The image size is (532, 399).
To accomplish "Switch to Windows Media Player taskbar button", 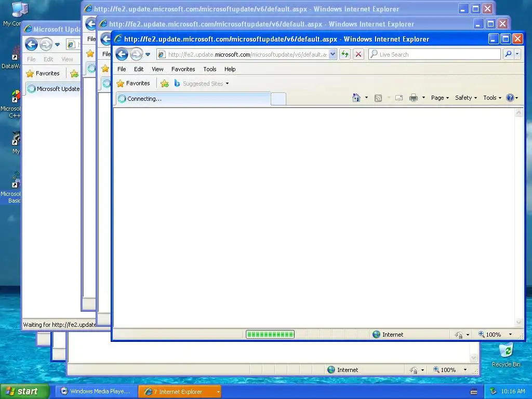I will (96, 392).
